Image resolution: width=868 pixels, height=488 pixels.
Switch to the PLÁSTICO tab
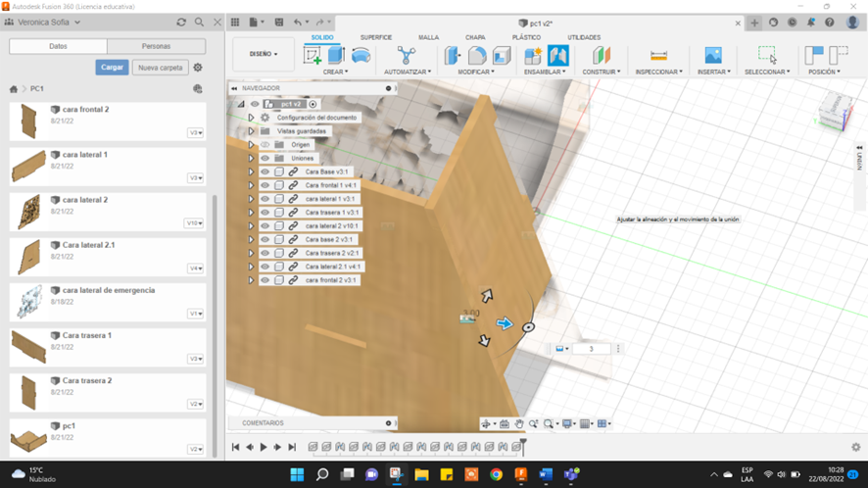click(x=526, y=37)
